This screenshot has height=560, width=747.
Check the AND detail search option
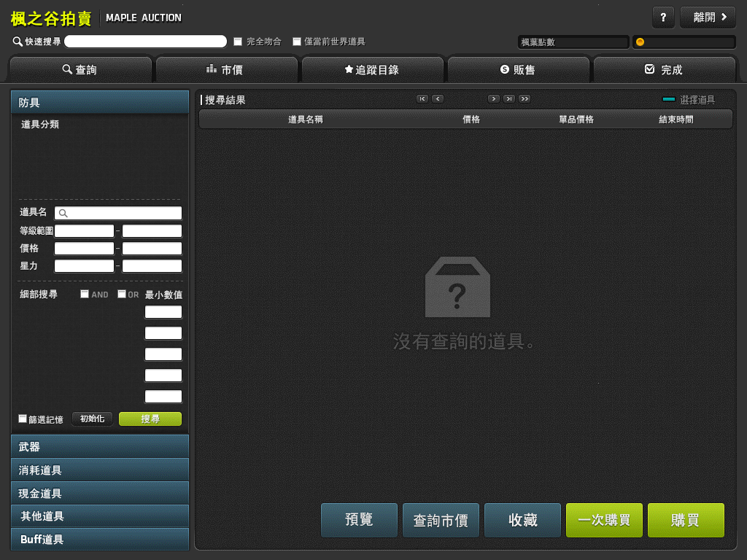85,295
